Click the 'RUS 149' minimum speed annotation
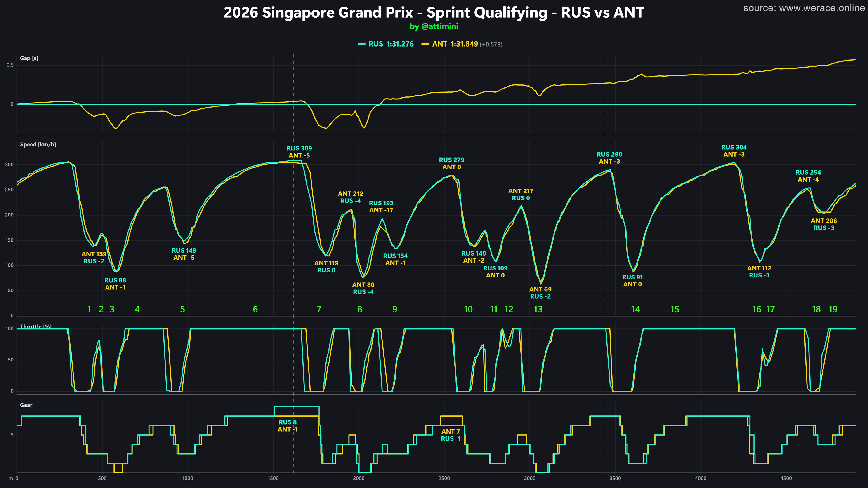 coord(184,251)
